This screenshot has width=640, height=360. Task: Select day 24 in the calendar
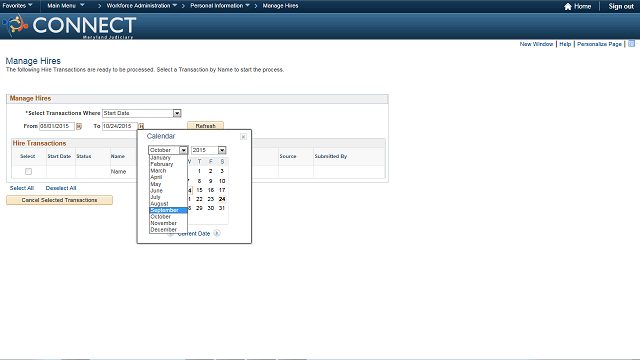(x=222, y=199)
